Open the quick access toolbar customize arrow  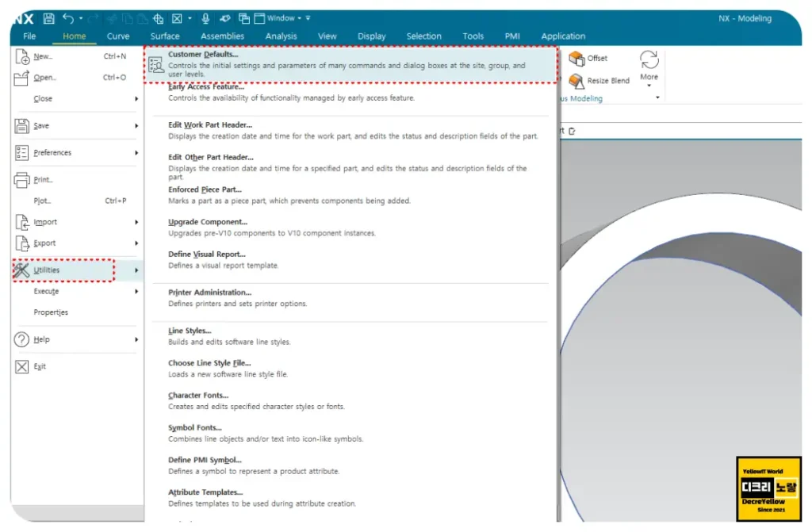(x=308, y=19)
